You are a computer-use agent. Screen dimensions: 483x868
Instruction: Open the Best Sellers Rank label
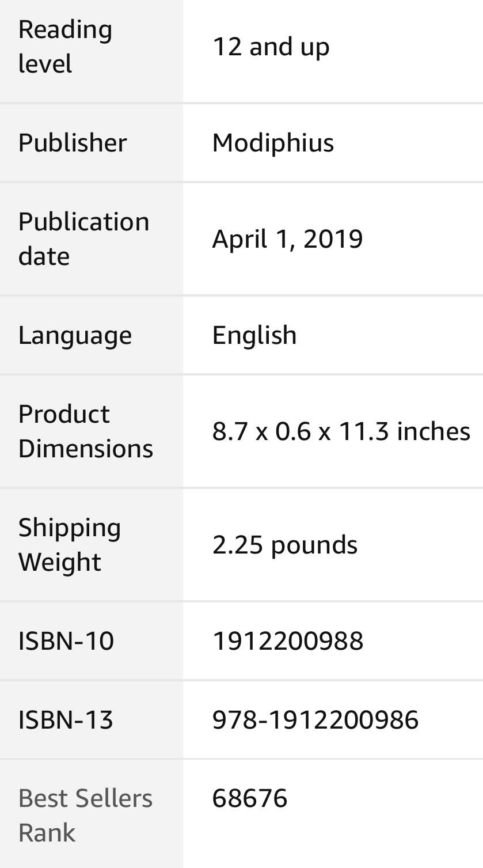point(86,816)
